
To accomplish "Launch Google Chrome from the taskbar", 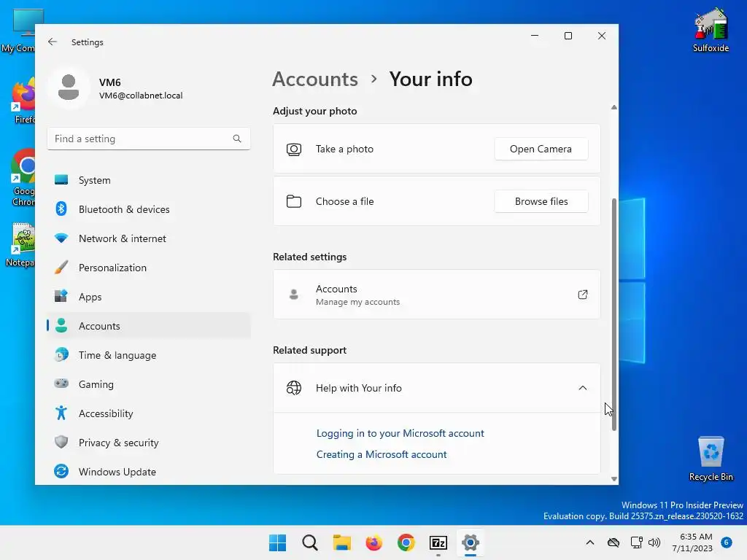I will pyautogui.click(x=406, y=542).
